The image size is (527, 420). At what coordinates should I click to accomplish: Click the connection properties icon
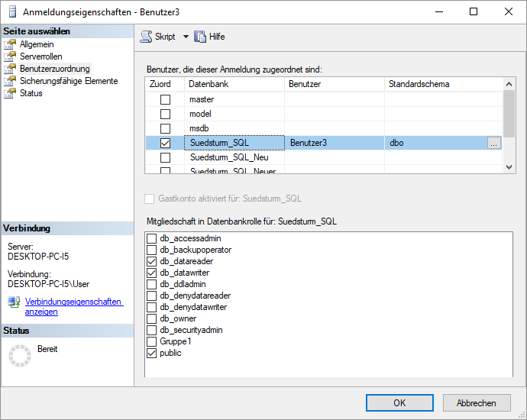pyautogui.click(x=14, y=302)
